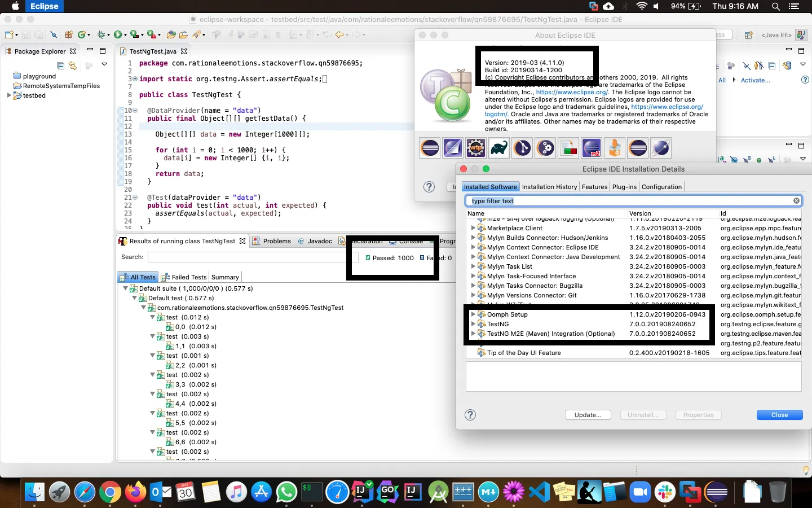Open the Run configurations dropdown arrow
Image resolution: width=812 pixels, height=508 pixels.
[125, 35]
